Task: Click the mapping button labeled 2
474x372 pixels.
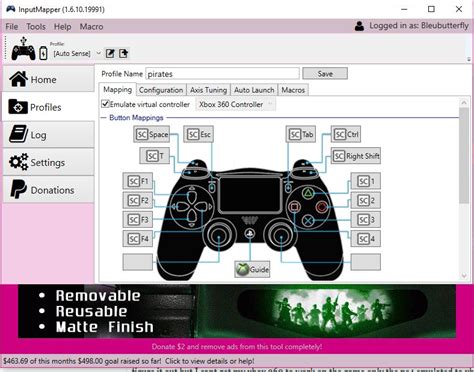Action: (366, 200)
